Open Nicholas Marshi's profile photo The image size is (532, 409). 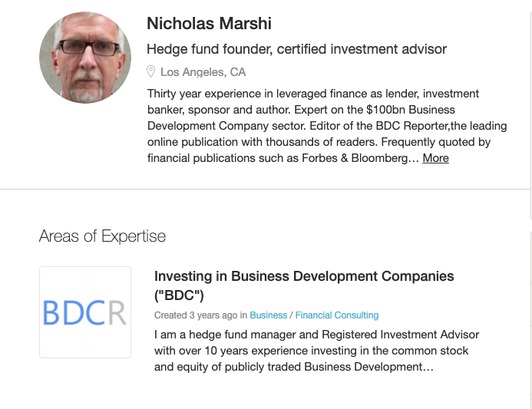[x=85, y=58]
